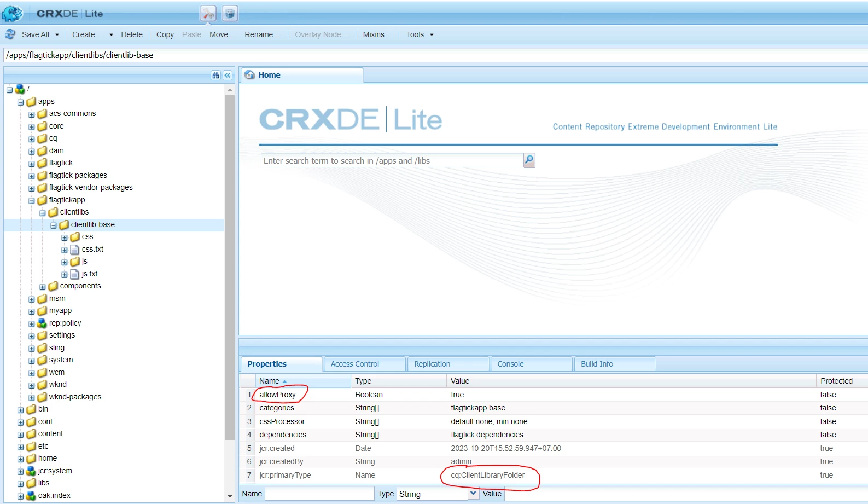The height and width of the screenshot is (504, 868).
Task: Open the package manager box icon
Action: click(230, 14)
